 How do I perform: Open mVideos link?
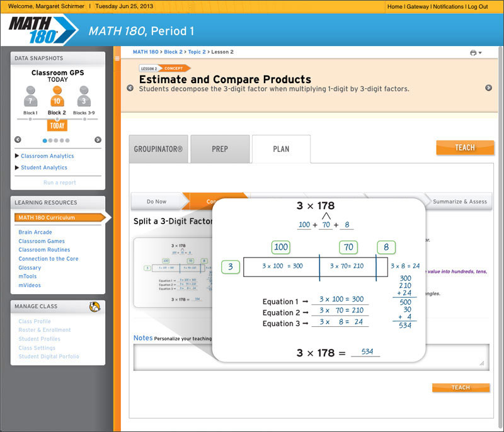coord(30,285)
